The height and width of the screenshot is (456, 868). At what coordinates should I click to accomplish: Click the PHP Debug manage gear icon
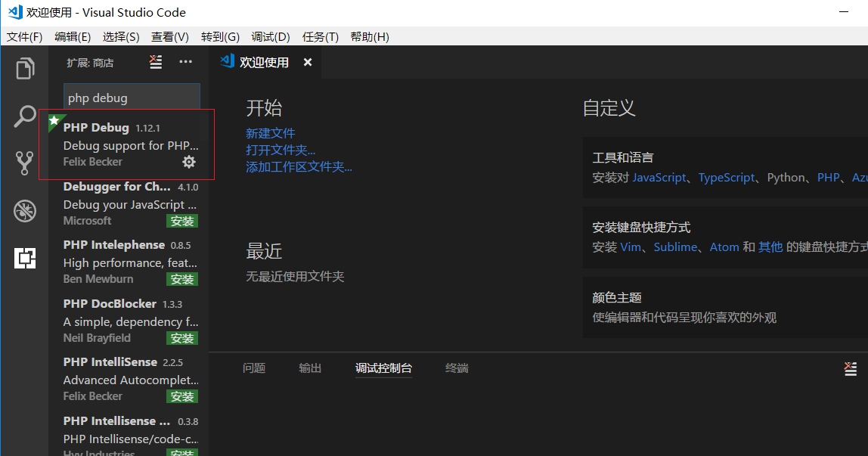point(189,162)
